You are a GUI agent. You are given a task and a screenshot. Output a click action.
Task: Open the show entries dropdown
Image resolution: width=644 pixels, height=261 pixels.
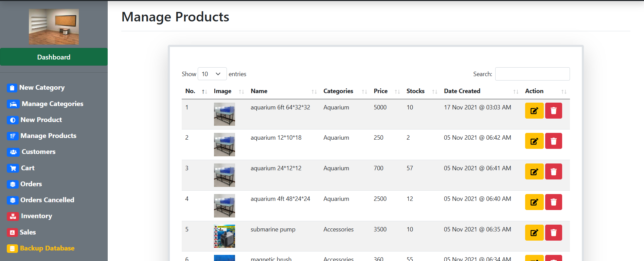pyautogui.click(x=212, y=74)
